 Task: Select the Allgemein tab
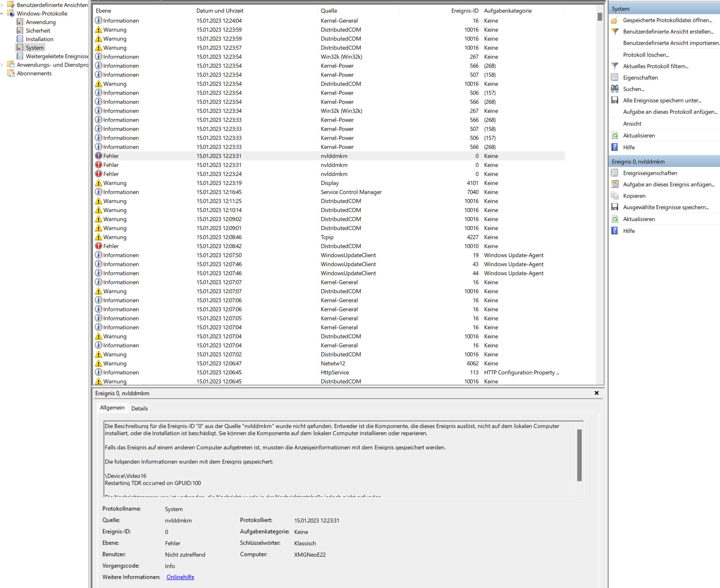[112, 408]
